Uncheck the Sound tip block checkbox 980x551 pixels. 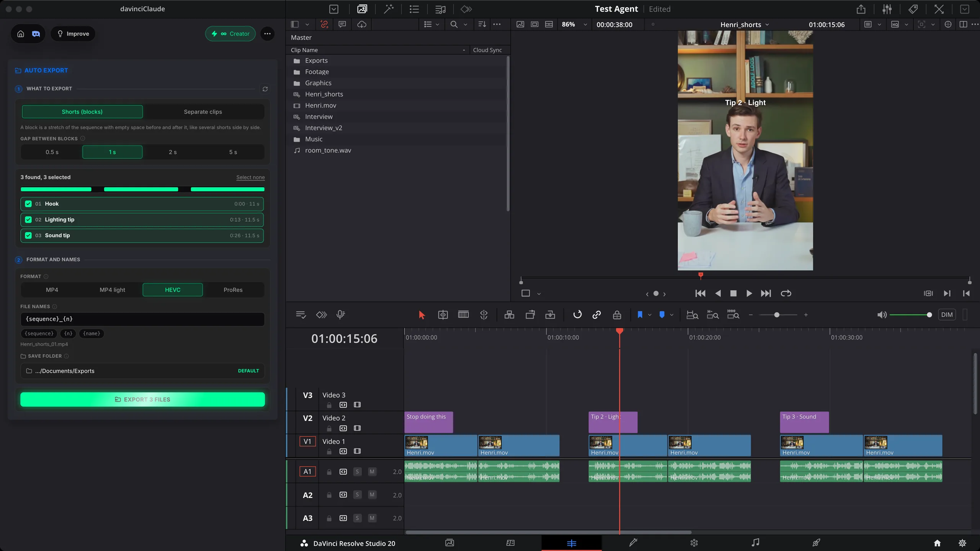28,235
